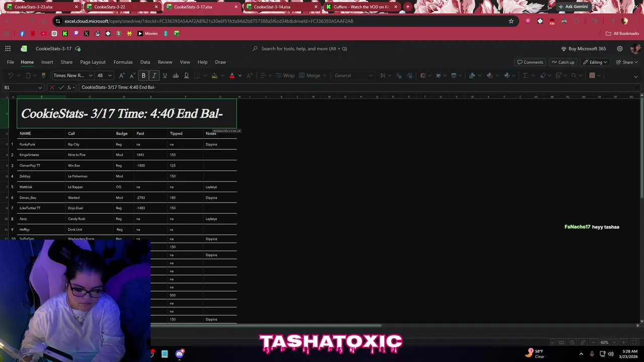The width and height of the screenshot is (644, 362).
Task: Open the Office app launcher grid
Action: (x=8, y=49)
